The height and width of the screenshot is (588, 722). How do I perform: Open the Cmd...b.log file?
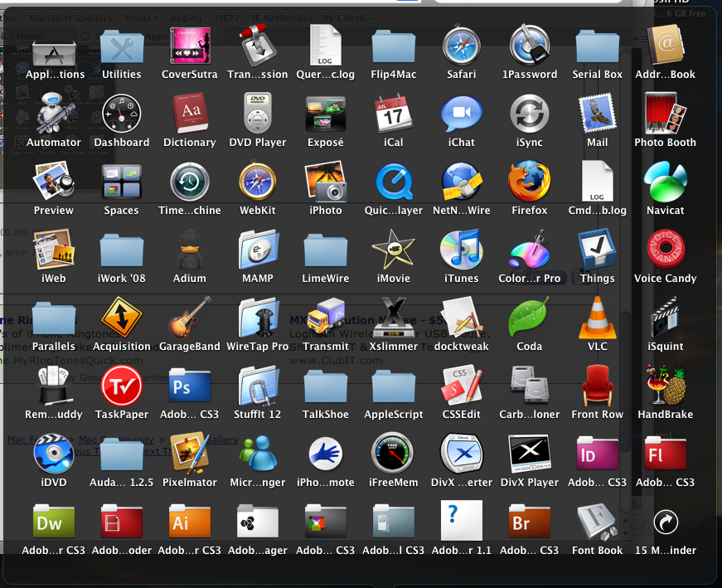(597, 181)
